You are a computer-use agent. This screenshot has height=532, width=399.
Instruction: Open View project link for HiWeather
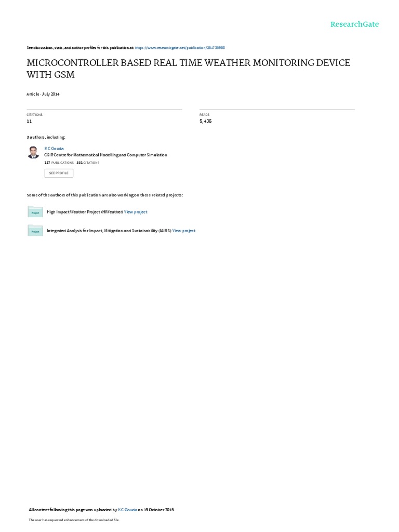pyautogui.click(x=136, y=212)
